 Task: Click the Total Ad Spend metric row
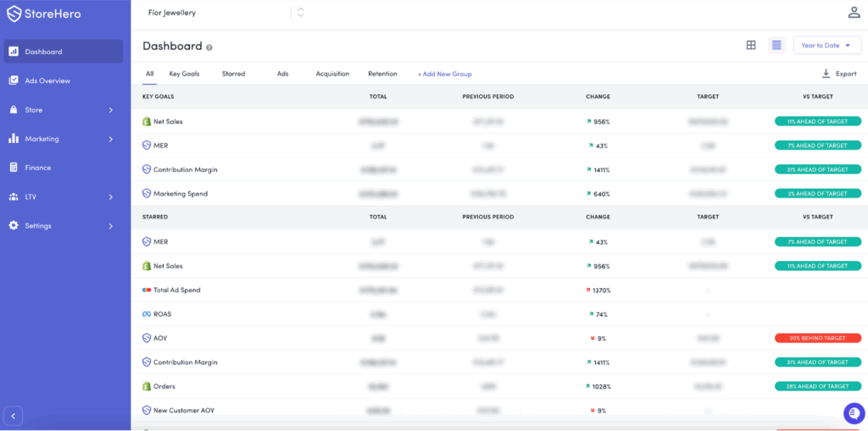coord(176,290)
